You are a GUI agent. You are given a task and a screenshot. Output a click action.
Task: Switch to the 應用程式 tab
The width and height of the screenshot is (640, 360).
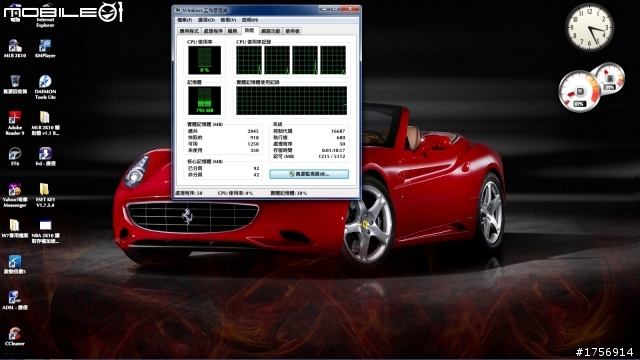coord(189,31)
